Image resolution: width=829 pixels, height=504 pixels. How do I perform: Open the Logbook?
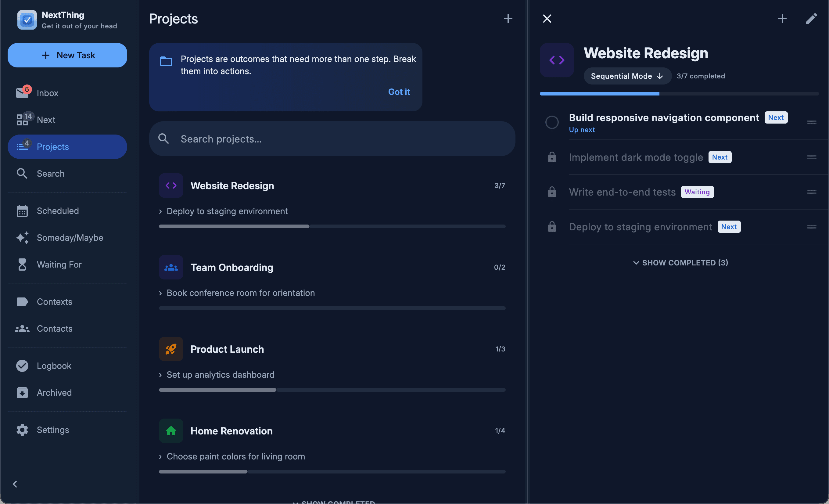54,366
